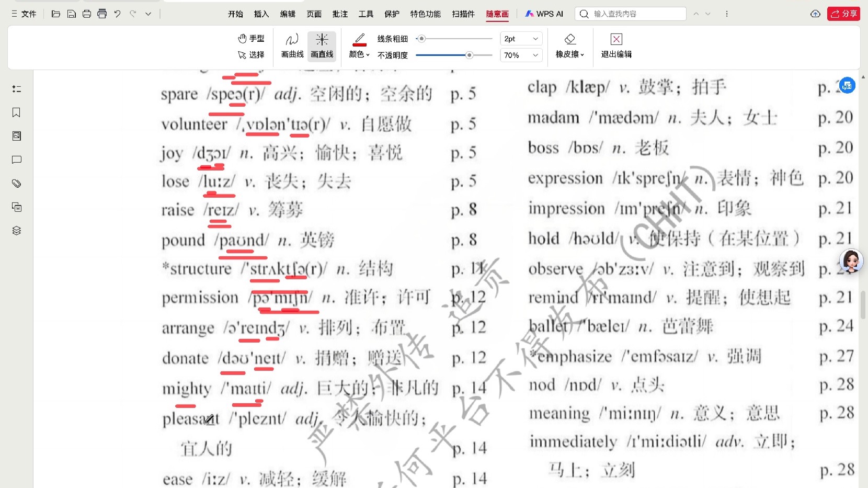Click the word 'arrange' in the document
This screenshot has height=488, width=868.
pyautogui.click(x=188, y=328)
